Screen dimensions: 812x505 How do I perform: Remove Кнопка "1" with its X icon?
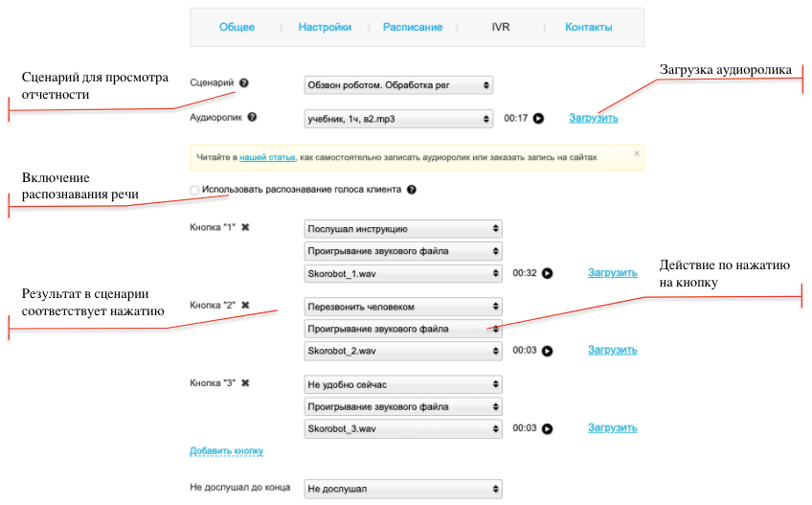click(246, 228)
